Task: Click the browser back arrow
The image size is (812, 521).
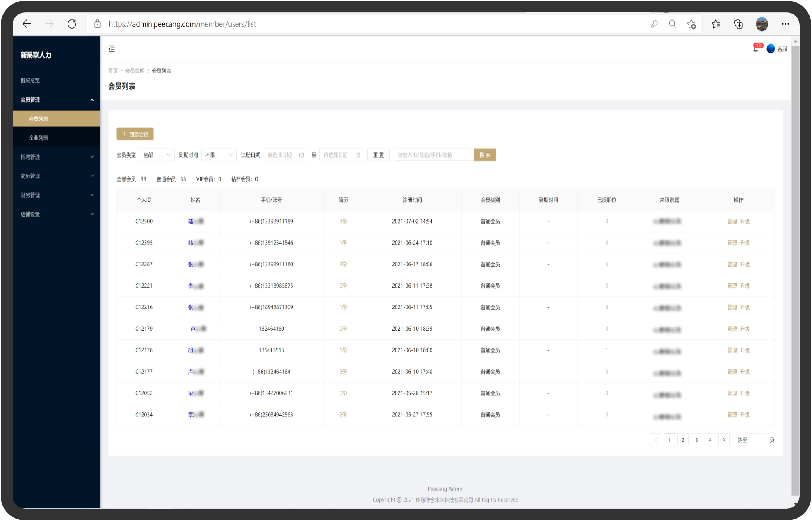Action: coord(27,24)
